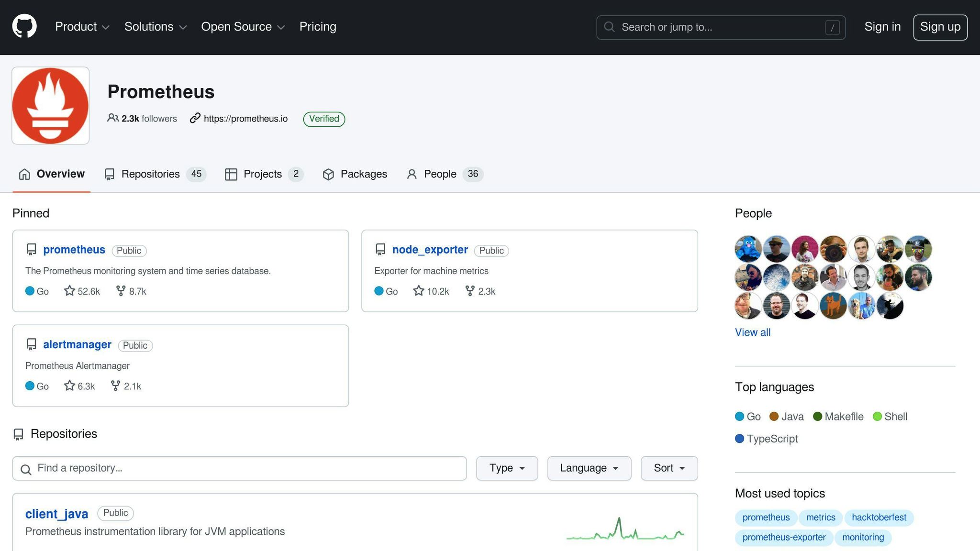This screenshot has width=980, height=551.
Task: Click the client_java activity sparkline graph
Action: point(625,529)
